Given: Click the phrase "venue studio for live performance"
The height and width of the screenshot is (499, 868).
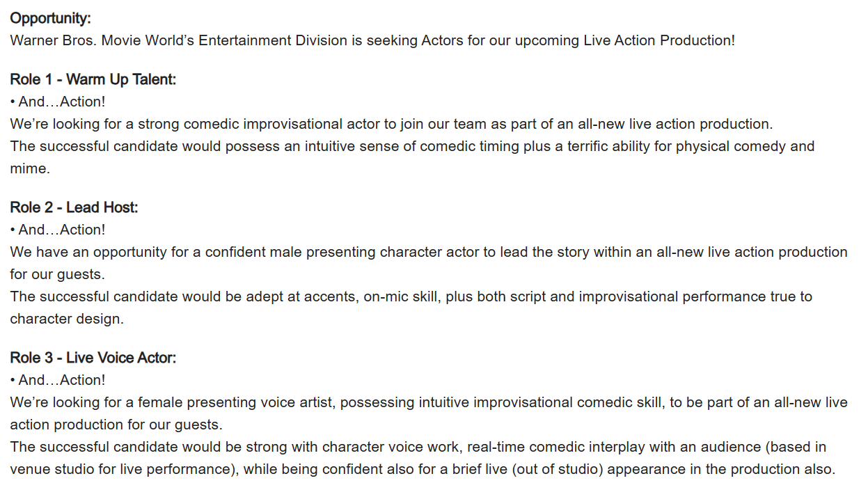Looking at the screenshot, I should pyautogui.click(x=120, y=469).
